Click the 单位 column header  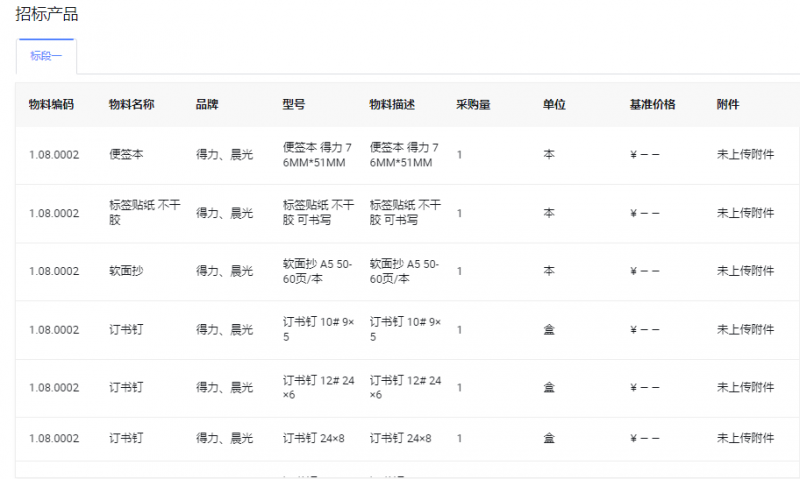555,105
